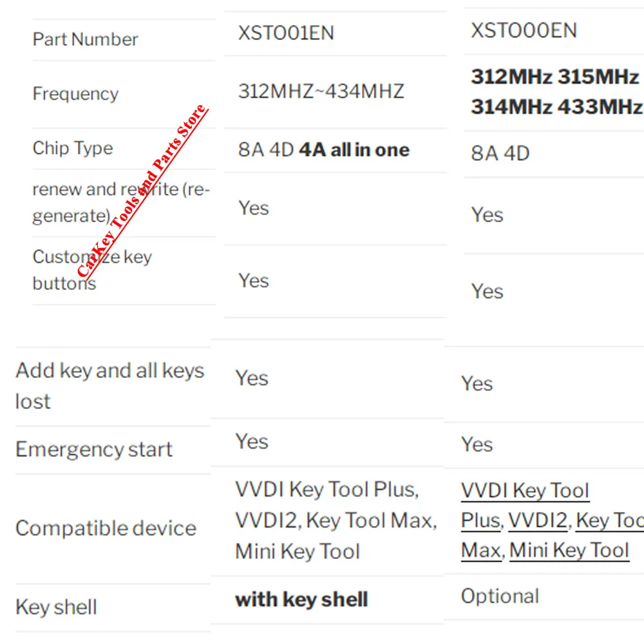The width and height of the screenshot is (644, 644).
Task: Click the VVDI Key Tool Plus link
Action: 525,491
